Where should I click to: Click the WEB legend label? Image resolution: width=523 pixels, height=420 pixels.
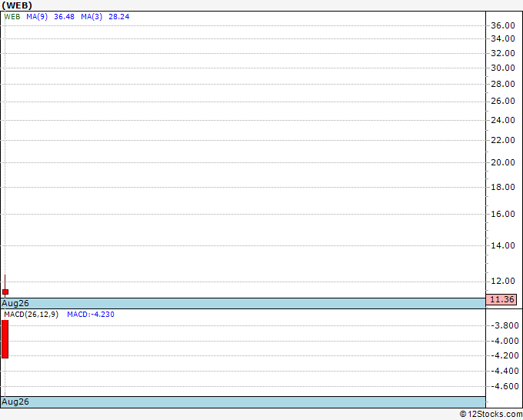tap(12, 17)
